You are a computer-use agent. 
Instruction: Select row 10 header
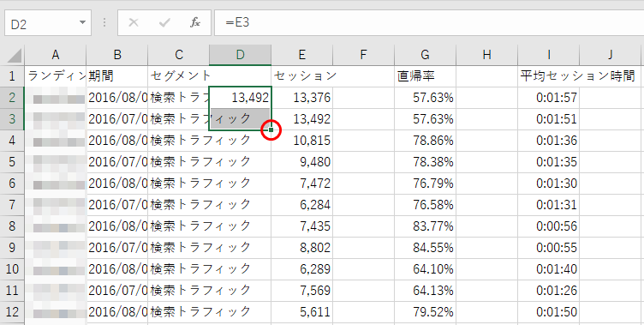pyautogui.click(x=12, y=268)
